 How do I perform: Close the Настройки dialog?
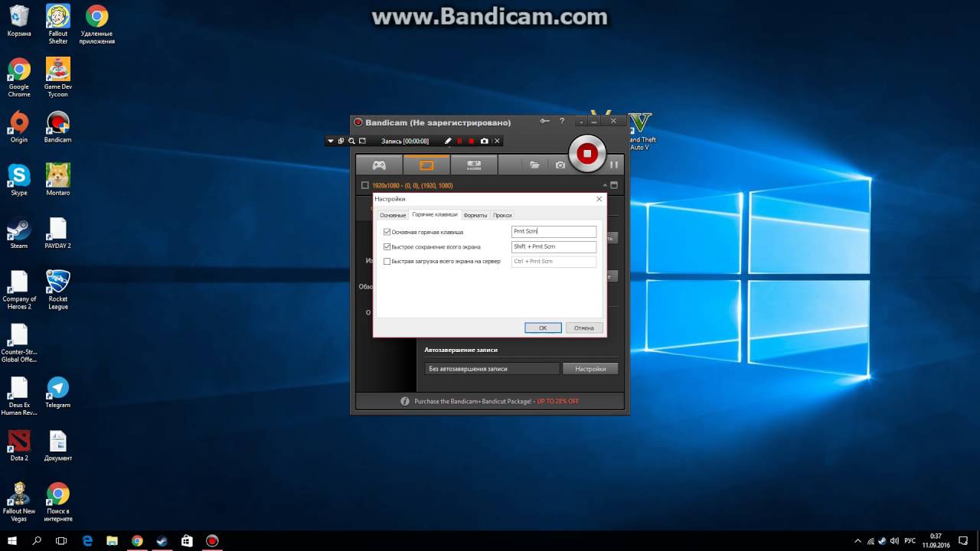[599, 199]
